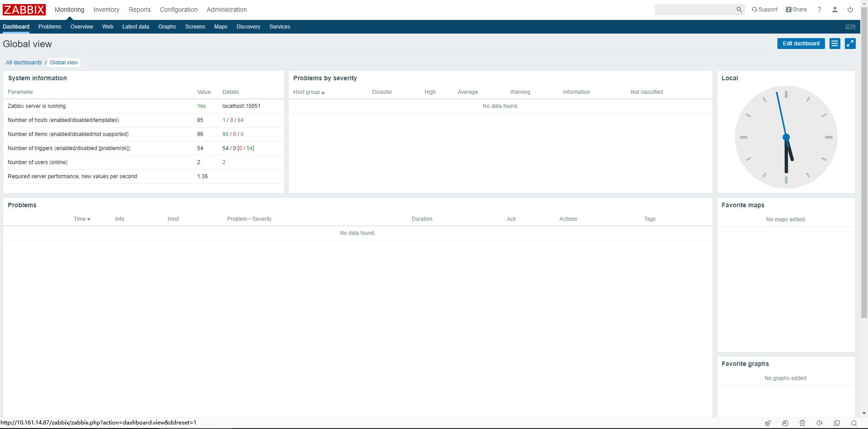
Task: Open the Configuration menu
Action: pyautogui.click(x=178, y=9)
